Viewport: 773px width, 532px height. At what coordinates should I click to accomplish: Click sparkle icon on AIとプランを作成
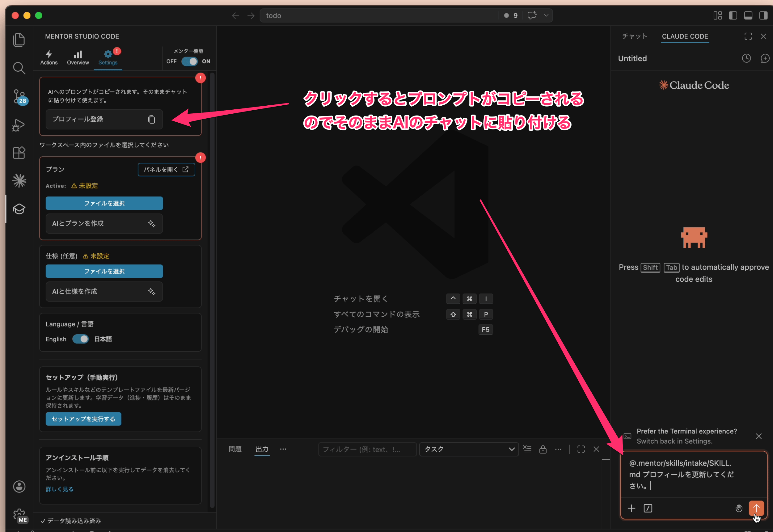point(152,224)
